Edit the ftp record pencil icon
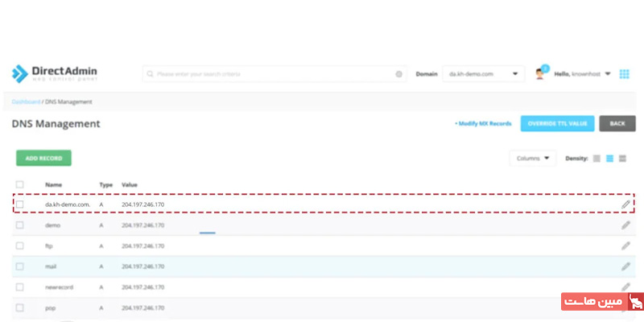Image resolution: width=644 pixels, height=322 pixels. point(625,246)
